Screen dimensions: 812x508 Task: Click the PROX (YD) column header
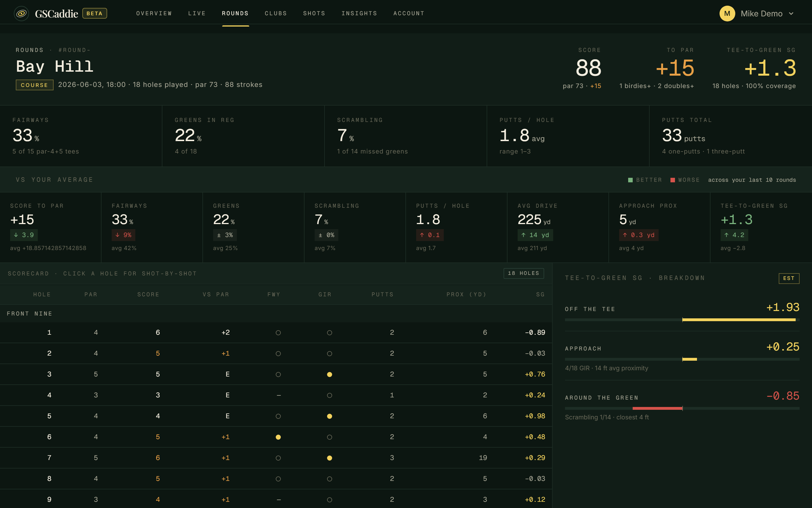[466, 295]
